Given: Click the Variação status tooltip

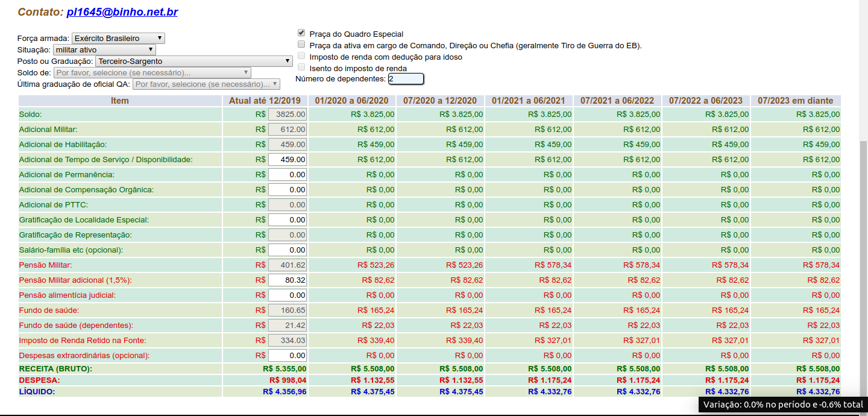Looking at the screenshot, I should pyautogui.click(x=783, y=405).
